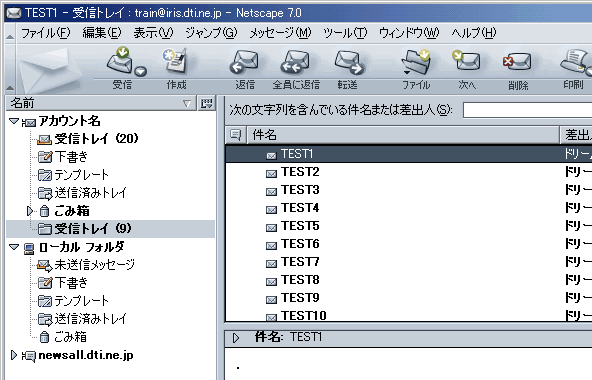This screenshot has width=592, height=380.
Task: Expand the ごみ箱 folder under アカウント名
Action: [30, 211]
